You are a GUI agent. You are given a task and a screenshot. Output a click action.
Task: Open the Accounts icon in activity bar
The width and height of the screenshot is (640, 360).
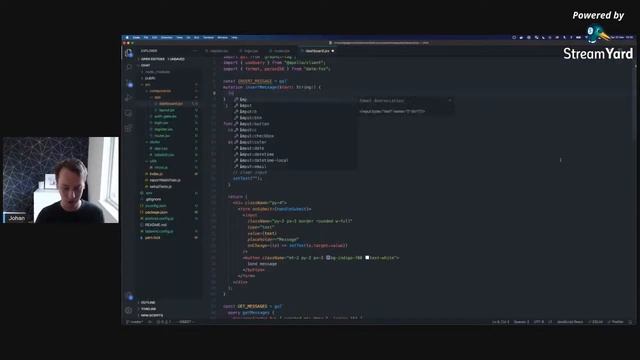tap(129, 296)
